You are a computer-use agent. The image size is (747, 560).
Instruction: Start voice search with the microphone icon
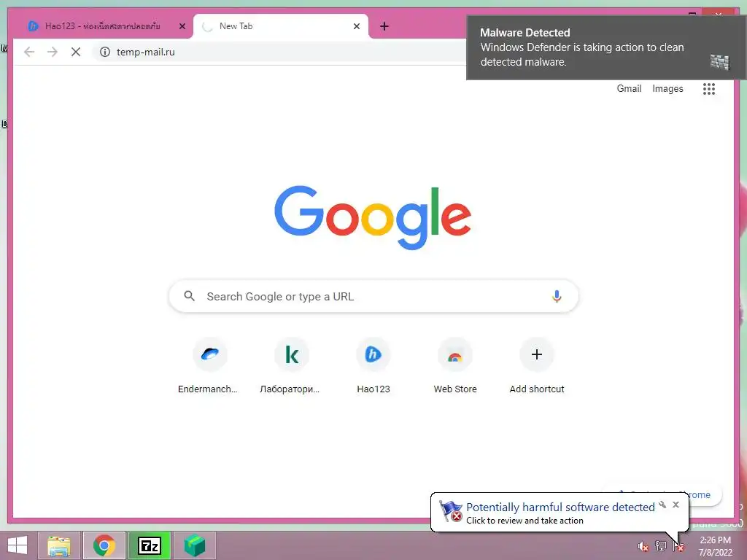coord(557,296)
